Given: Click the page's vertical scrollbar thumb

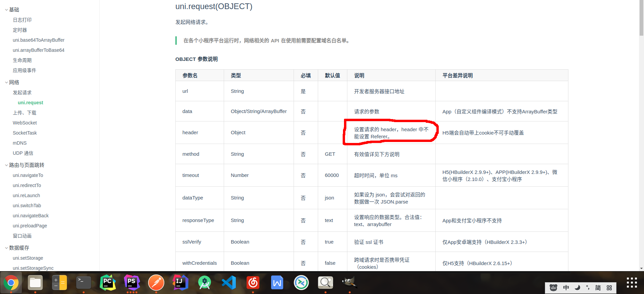Looking at the screenshot, I should (641, 19).
